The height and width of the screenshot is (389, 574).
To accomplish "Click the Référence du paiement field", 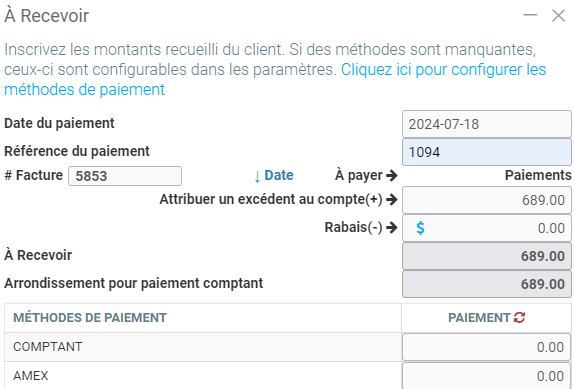I will tap(487, 152).
